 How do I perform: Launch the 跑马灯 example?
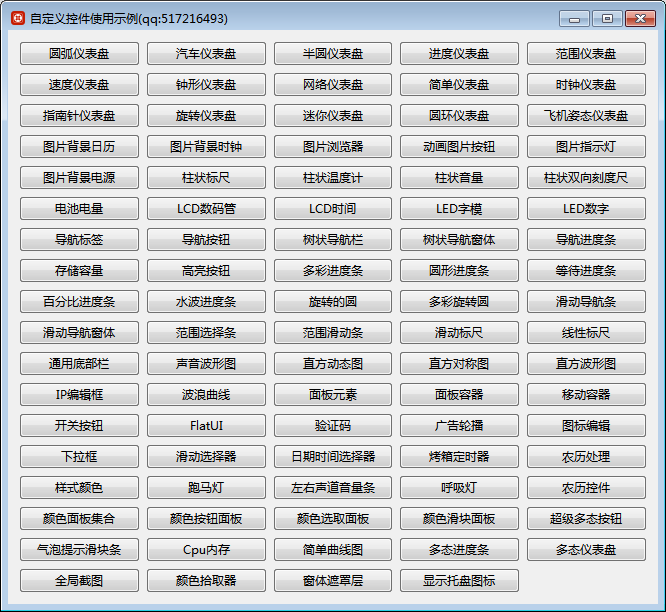[x=206, y=488]
